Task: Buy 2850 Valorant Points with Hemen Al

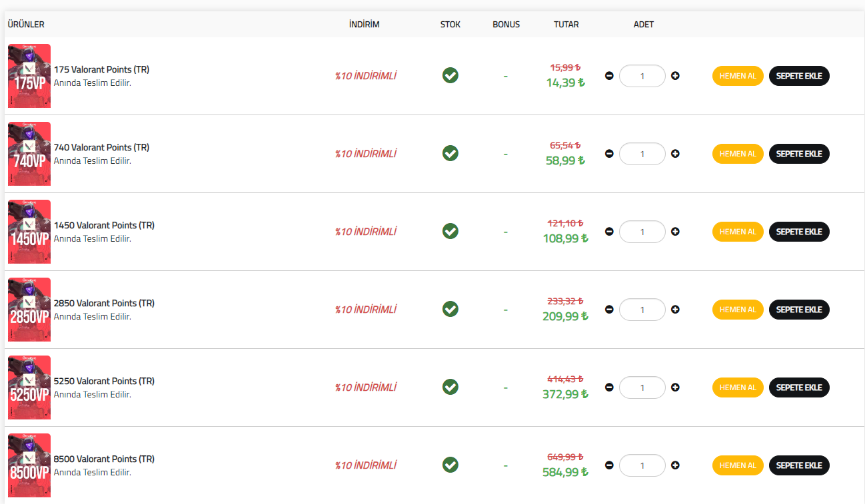Action: 738,310
